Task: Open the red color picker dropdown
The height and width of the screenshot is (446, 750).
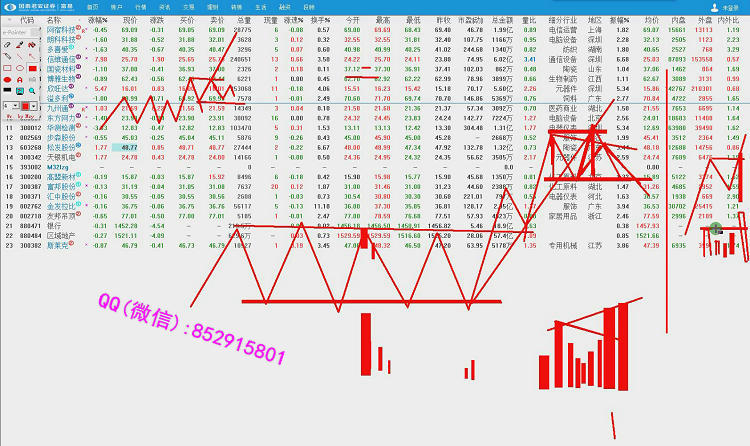Action: coord(34,105)
